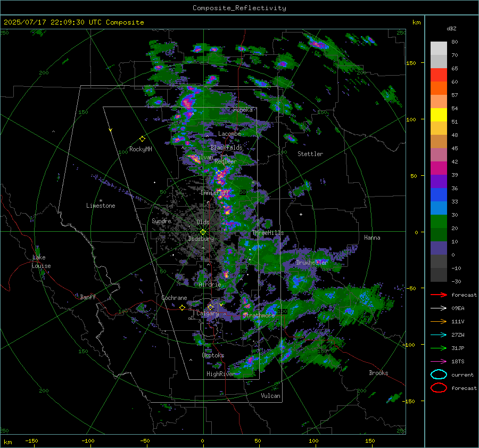Pick the purple 39 dBZ color swatch
This screenshot has width=479, height=448.
pos(439,181)
